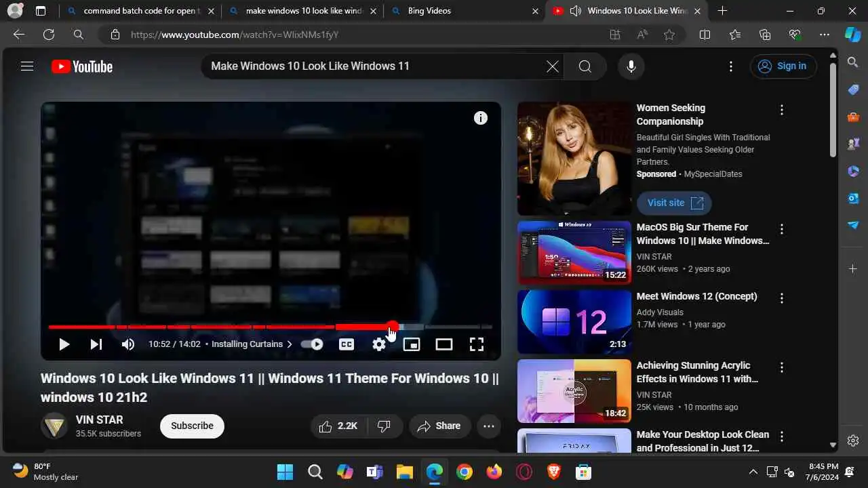Open YouTube hamburger guide menu
Screen dimensions: 868x488
pos(27,66)
